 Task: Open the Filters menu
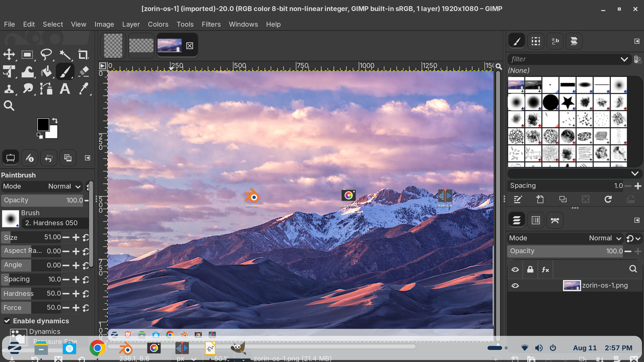(211, 24)
